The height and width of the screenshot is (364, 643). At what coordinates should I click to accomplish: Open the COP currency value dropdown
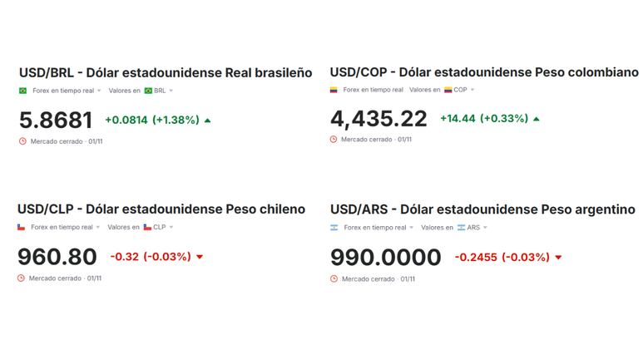tap(459, 90)
